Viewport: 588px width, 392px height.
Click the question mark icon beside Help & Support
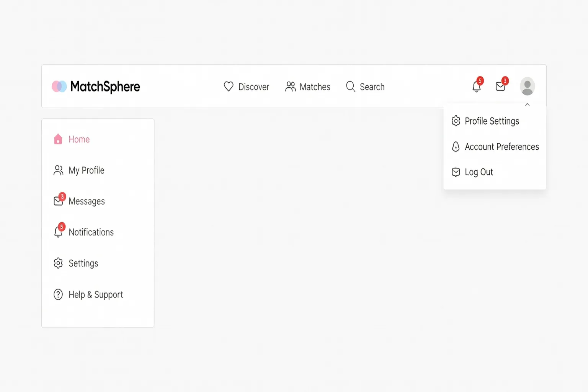click(58, 294)
